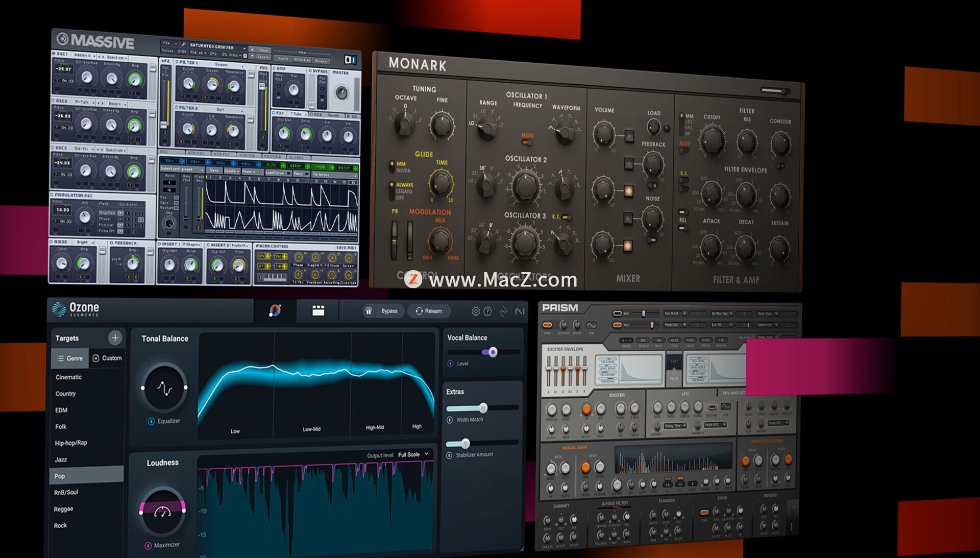Click the Equalizer curve dial in Tonal Balance
The width and height of the screenshot is (980, 558).
tap(164, 388)
